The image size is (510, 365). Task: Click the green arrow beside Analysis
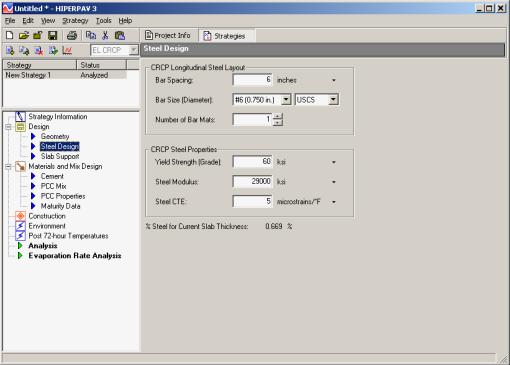(x=20, y=246)
